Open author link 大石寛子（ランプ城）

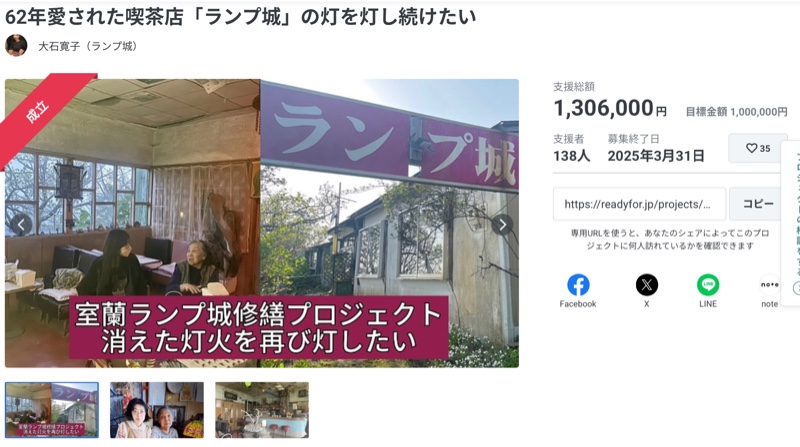click(88, 46)
